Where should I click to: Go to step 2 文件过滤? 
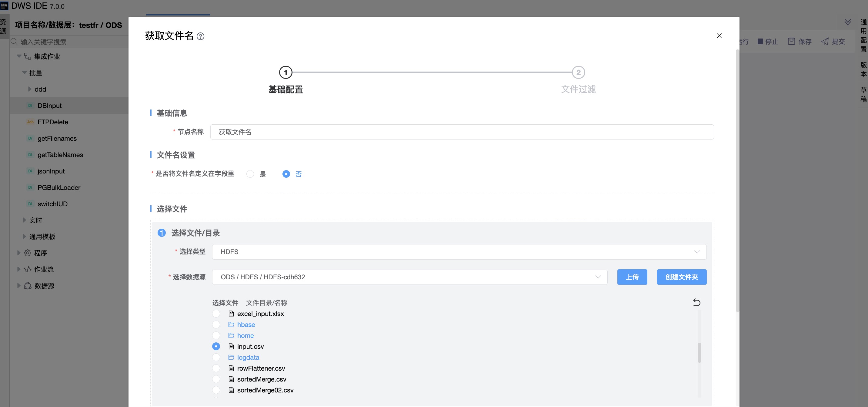pyautogui.click(x=578, y=72)
